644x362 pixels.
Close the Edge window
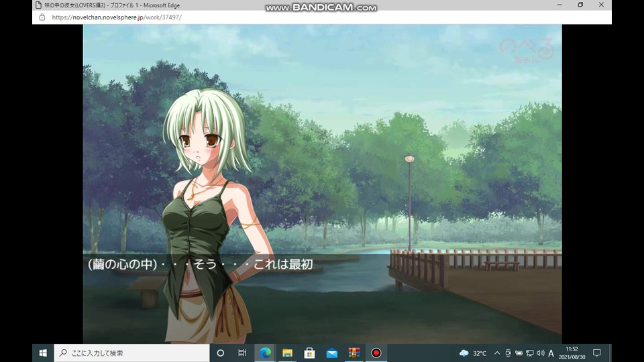[601, 5]
